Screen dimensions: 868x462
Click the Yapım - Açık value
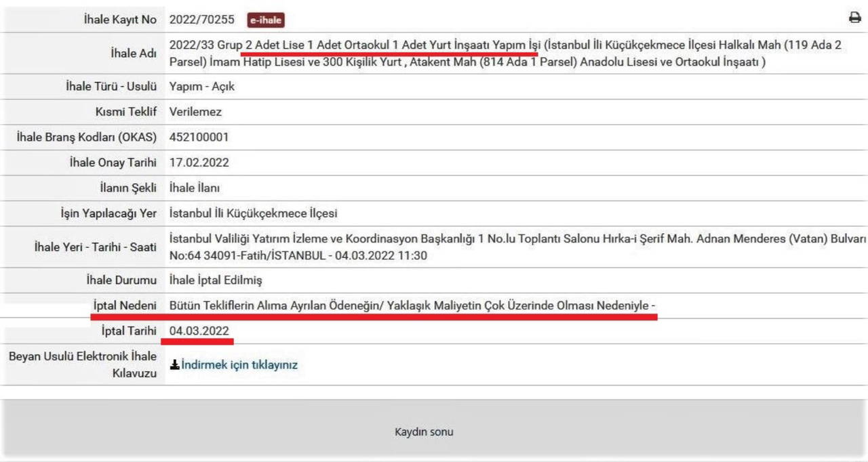(x=201, y=87)
